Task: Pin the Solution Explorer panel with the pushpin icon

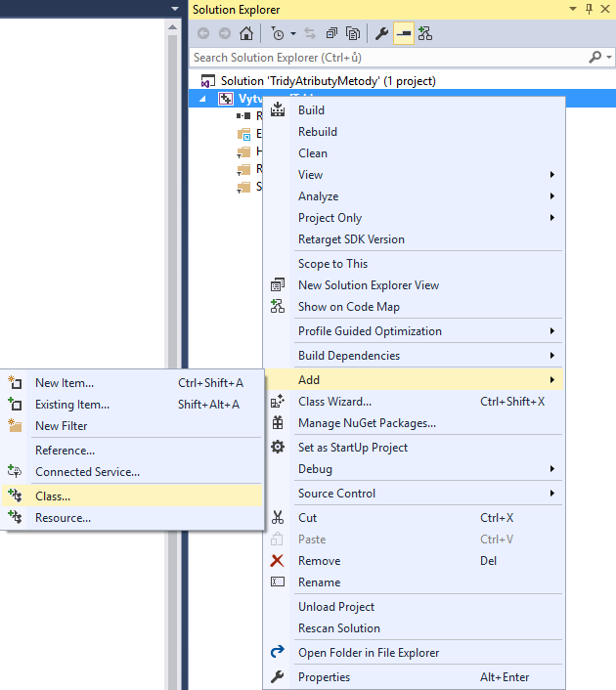Action: pos(590,9)
